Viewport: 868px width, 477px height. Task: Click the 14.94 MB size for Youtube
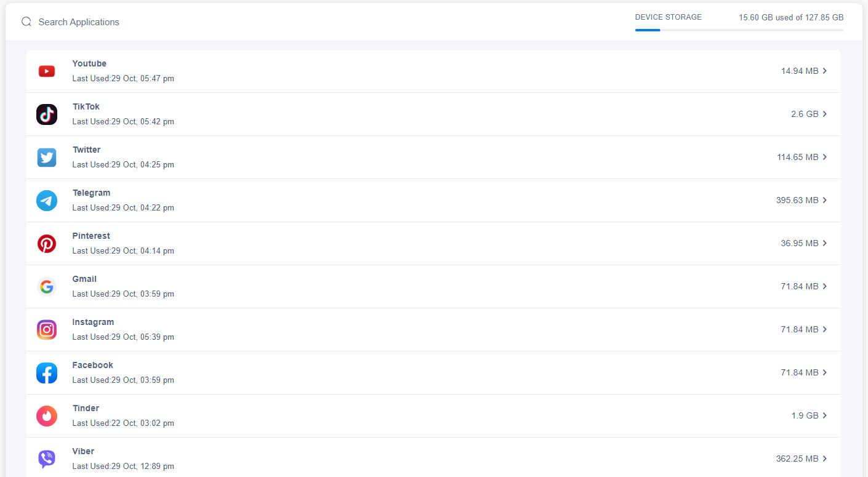pyautogui.click(x=798, y=71)
